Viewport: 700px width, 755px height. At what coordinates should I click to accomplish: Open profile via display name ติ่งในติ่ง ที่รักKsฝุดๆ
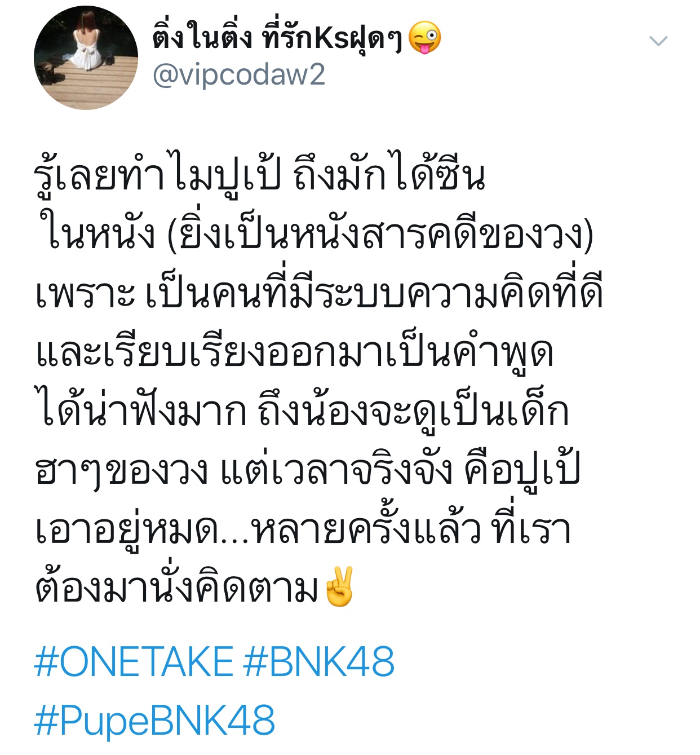click(x=277, y=38)
